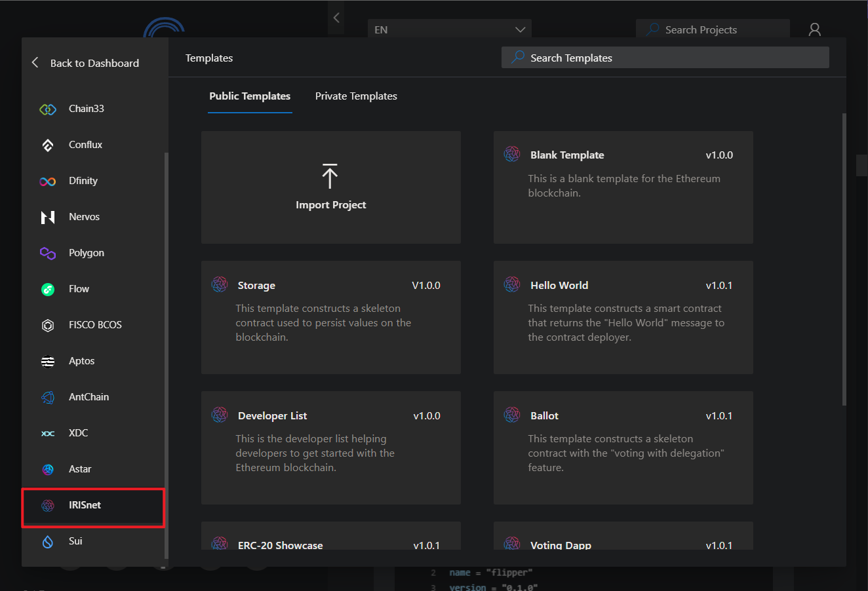Click the Voting Dapp template title
The width and height of the screenshot is (868, 591).
(561, 545)
